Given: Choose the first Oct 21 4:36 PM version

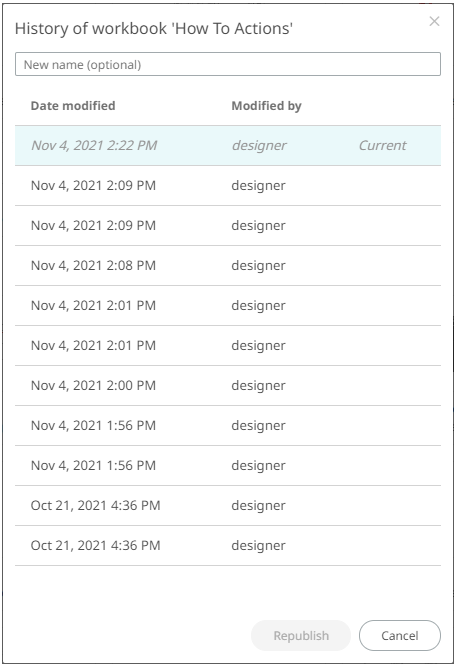Looking at the screenshot, I should tap(228, 505).
